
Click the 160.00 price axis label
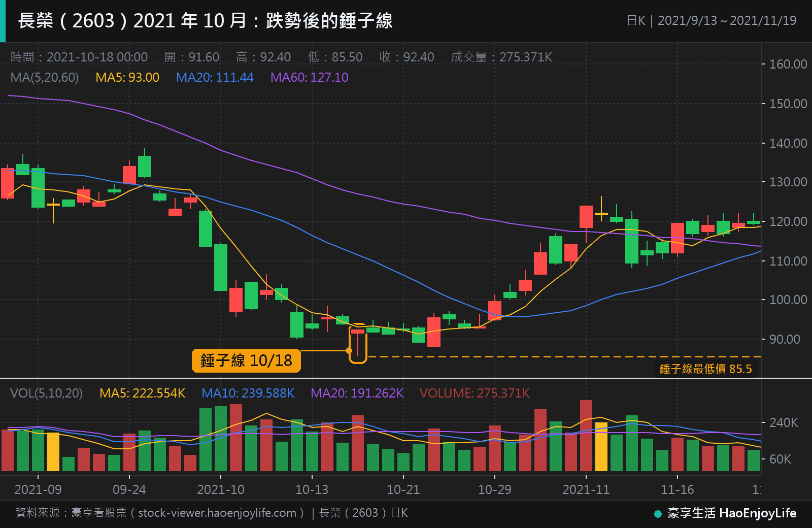click(x=788, y=64)
